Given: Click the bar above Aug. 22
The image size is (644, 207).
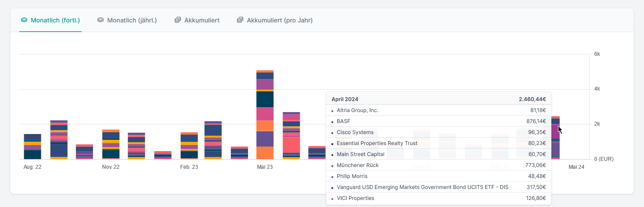Looking at the screenshot, I should (32, 146).
